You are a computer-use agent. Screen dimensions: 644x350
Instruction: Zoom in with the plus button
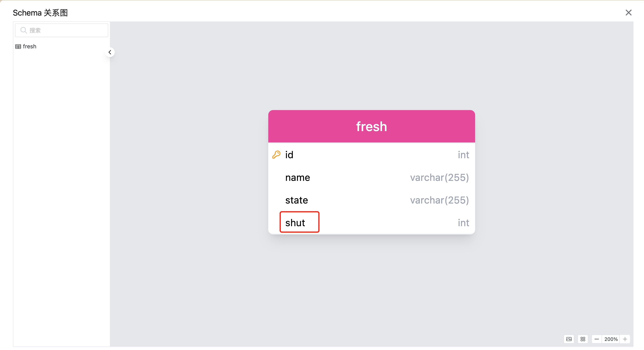tap(625, 339)
